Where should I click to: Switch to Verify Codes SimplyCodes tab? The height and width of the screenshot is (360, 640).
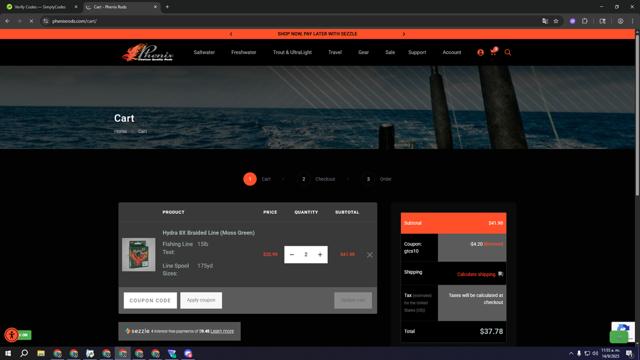[40, 7]
